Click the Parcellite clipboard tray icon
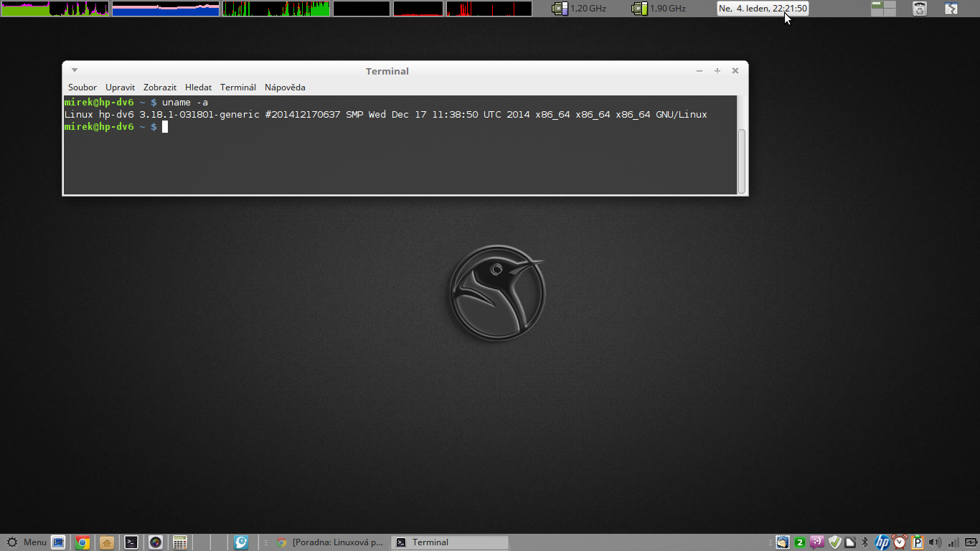The image size is (980, 551). tap(918, 542)
